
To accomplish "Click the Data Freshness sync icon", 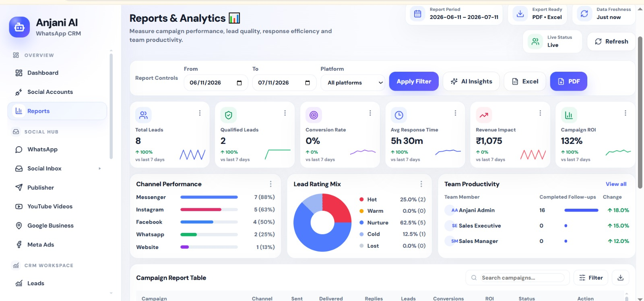I will (x=584, y=14).
